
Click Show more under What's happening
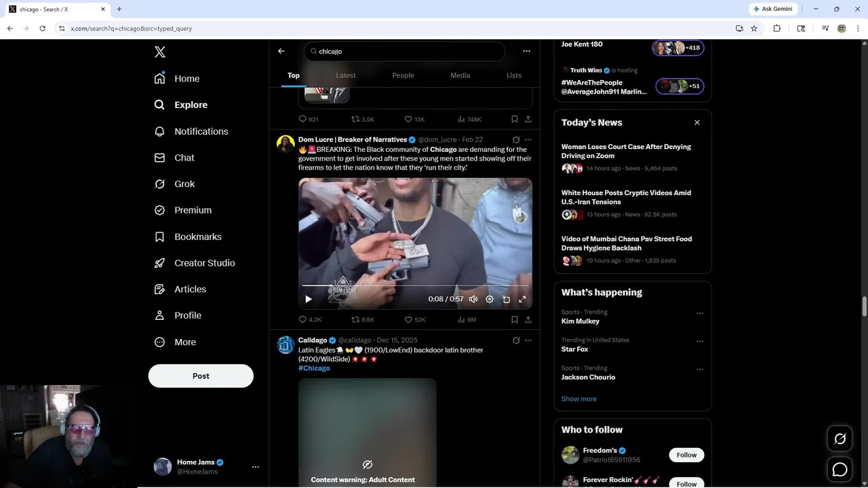coord(579,399)
